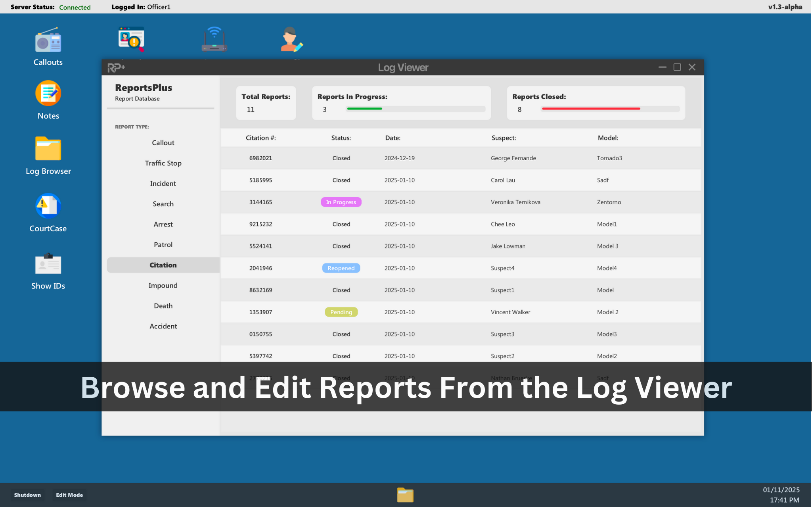Toggle Edit Mode in the taskbar
The image size is (812, 507).
[x=69, y=495]
